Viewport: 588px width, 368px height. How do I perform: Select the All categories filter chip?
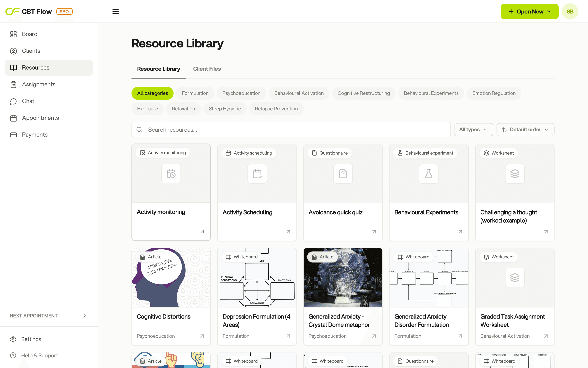[152, 93]
